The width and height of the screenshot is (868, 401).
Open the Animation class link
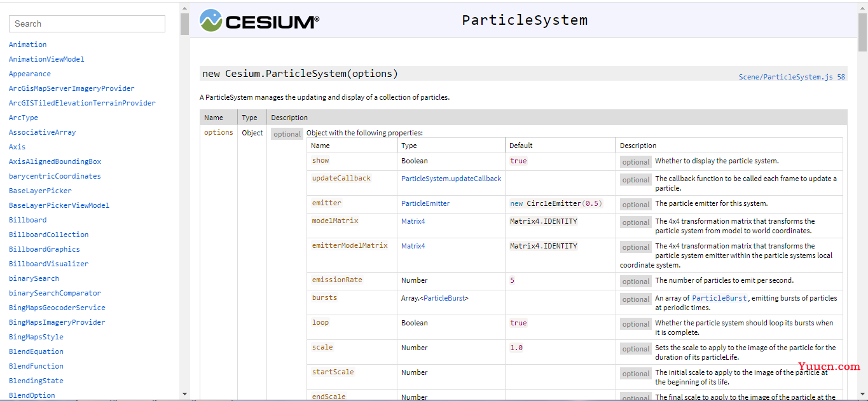(28, 44)
